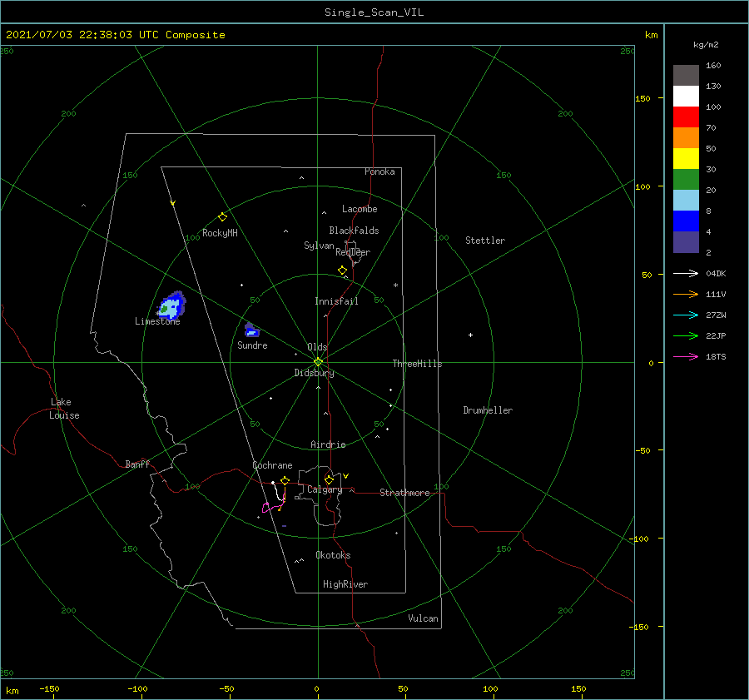The image size is (749, 700).
Task: Click the ThreeHills town label
Action: coord(417,364)
